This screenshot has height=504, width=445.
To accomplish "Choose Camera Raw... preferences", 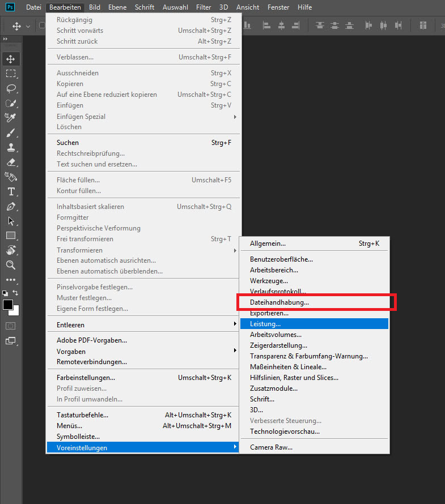I will coord(315,447).
